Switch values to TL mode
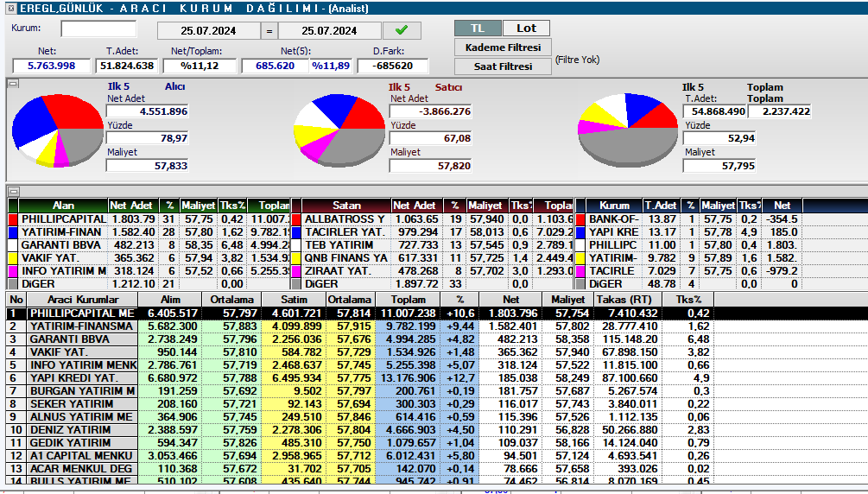The width and height of the screenshot is (868, 494). (x=478, y=28)
